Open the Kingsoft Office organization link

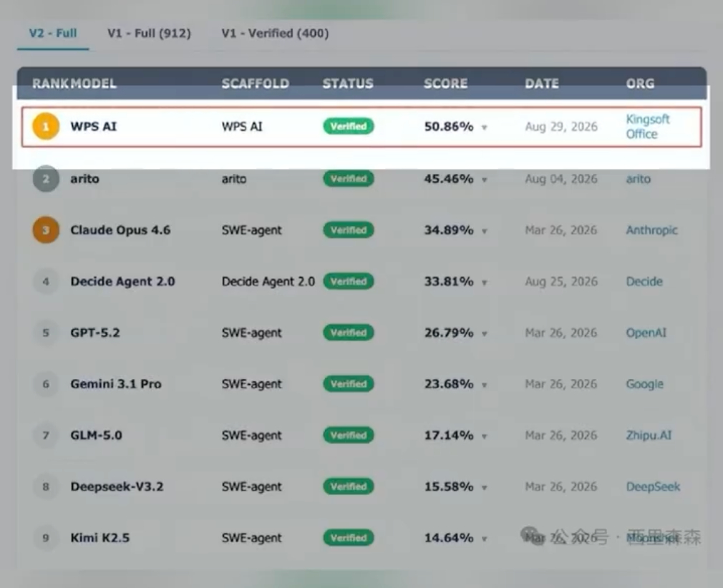[x=647, y=127]
